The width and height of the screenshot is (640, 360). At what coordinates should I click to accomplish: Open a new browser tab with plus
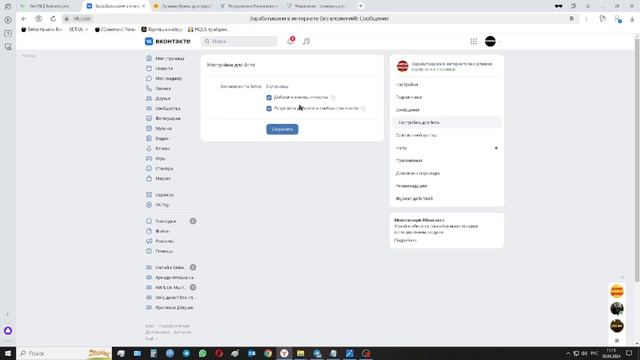point(360,6)
